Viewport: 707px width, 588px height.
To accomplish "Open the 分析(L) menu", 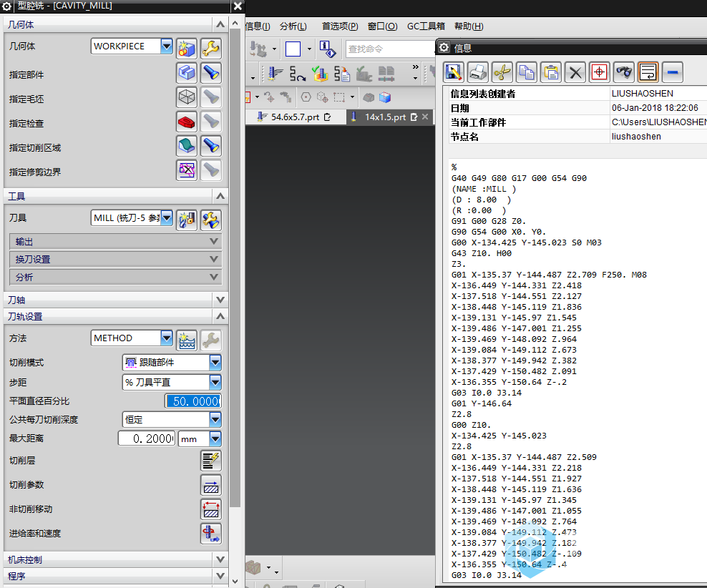I will (293, 26).
